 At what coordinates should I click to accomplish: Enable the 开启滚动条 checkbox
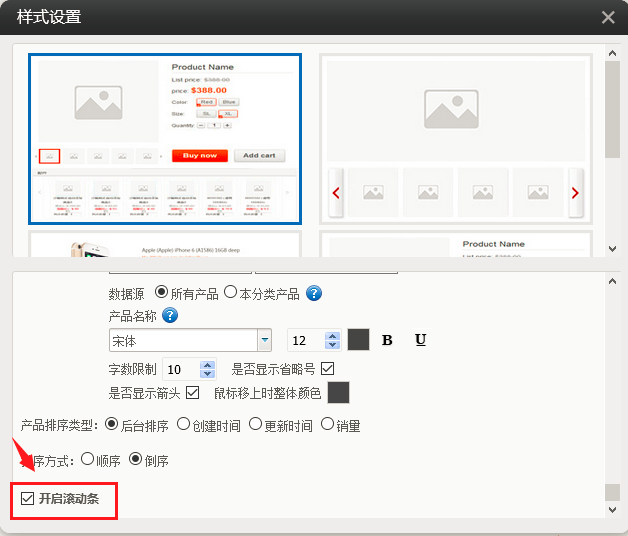[28, 498]
